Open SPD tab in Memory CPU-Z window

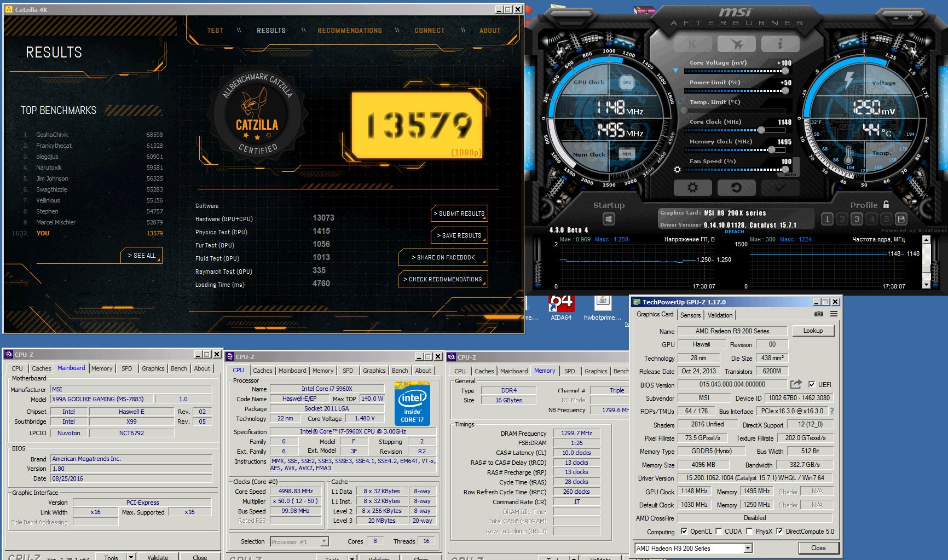coord(569,371)
